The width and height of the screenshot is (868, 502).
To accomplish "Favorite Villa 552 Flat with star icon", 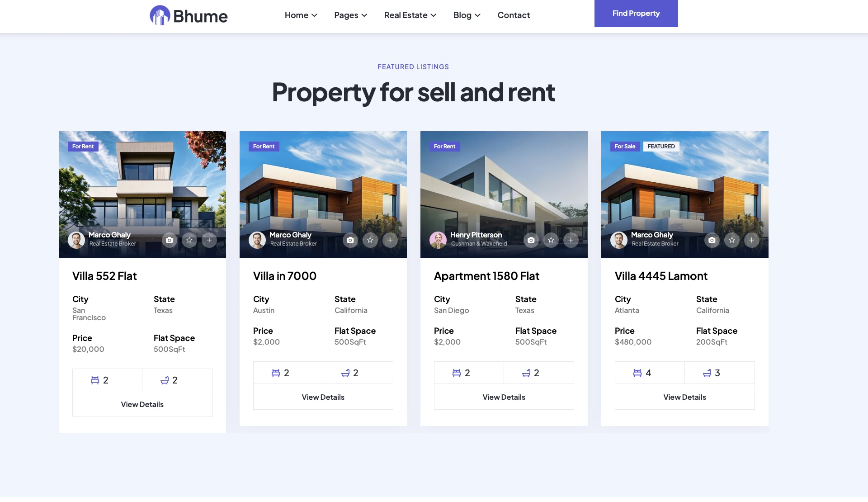I will pyautogui.click(x=189, y=240).
